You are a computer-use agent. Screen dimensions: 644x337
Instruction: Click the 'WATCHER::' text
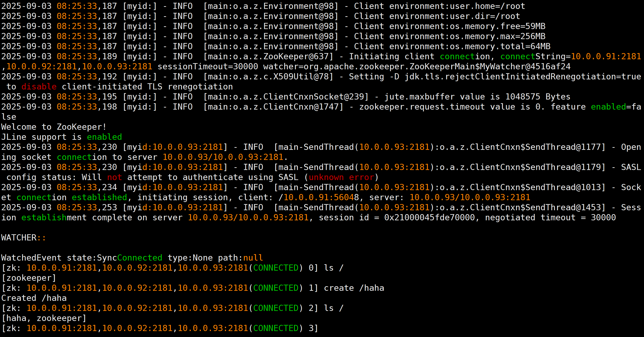tap(24, 237)
